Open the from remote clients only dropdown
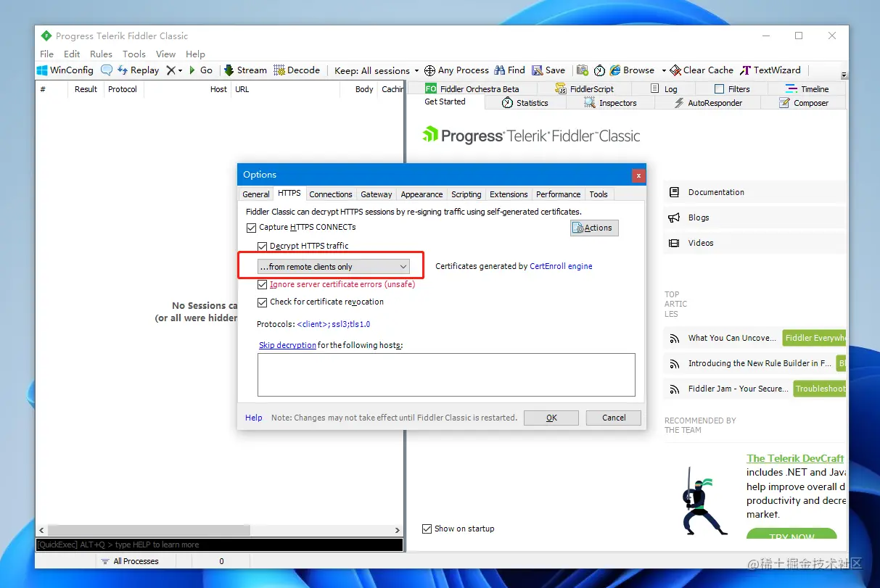880x588 pixels. [334, 267]
